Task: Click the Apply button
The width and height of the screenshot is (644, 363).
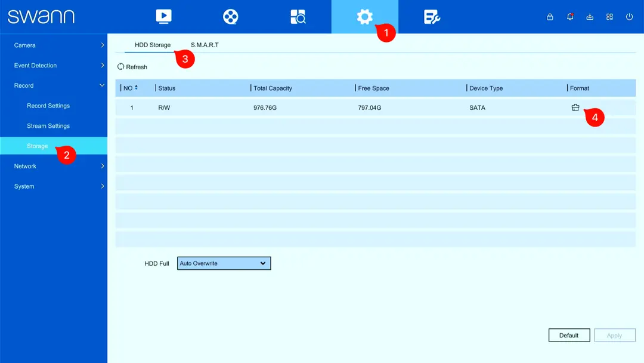Action: (x=614, y=335)
